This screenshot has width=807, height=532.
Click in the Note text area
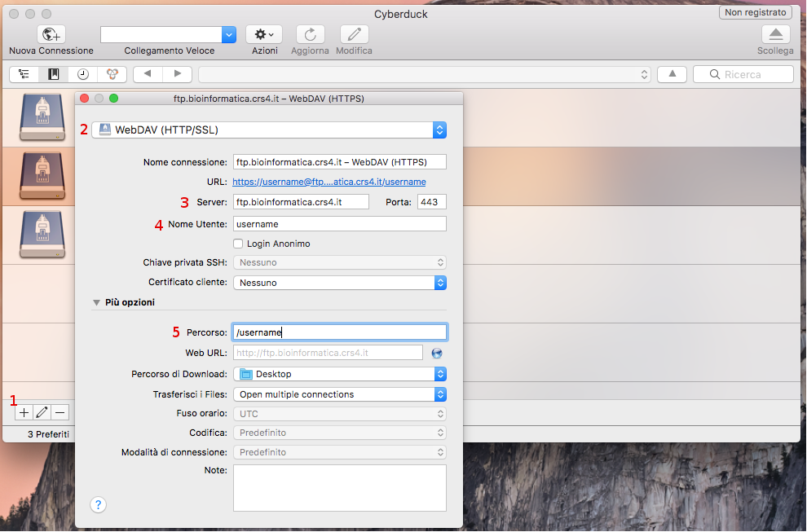pyautogui.click(x=340, y=488)
